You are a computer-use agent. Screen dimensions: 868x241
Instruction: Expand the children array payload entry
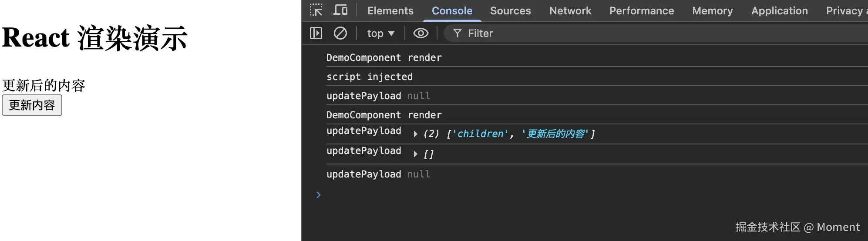point(415,134)
